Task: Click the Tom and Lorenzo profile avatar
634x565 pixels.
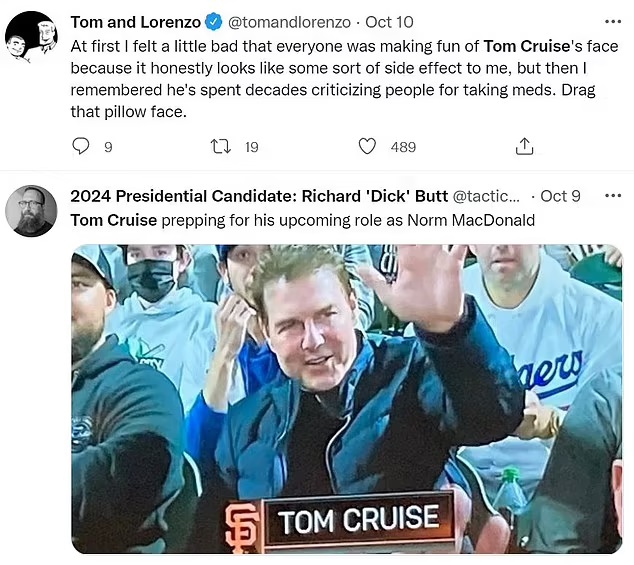Action: coord(31,38)
